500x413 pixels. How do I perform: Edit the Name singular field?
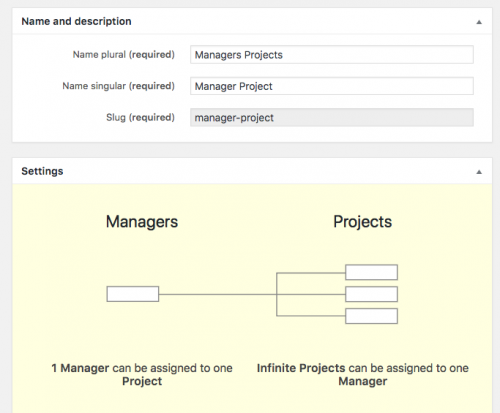(x=332, y=86)
